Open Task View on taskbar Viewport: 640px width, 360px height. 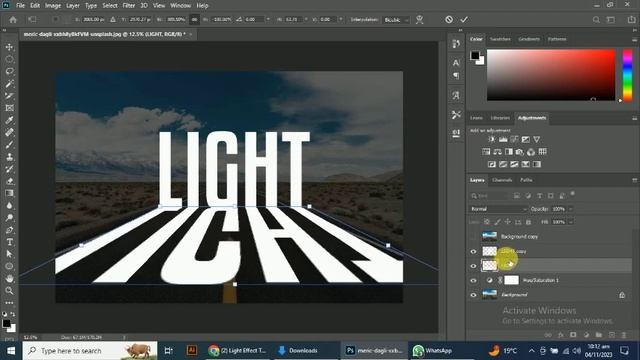point(168,351)
